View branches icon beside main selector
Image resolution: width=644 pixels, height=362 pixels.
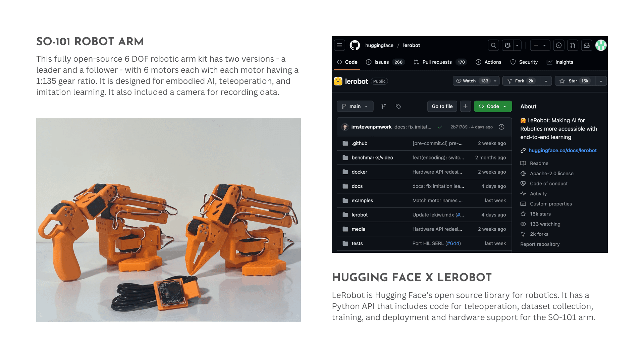(x=383, y=106)
